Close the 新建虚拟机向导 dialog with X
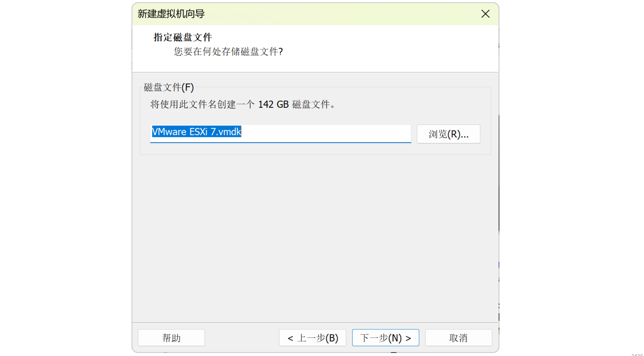 485,14
